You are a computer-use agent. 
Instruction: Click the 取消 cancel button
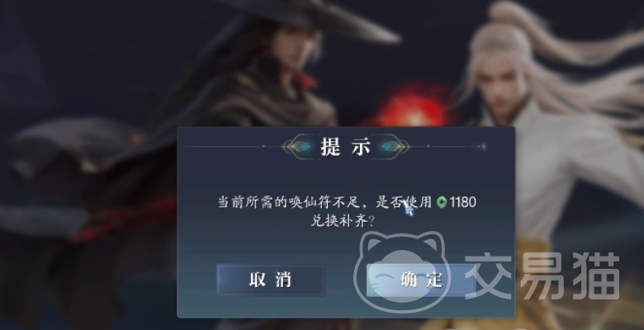[271, 280]
